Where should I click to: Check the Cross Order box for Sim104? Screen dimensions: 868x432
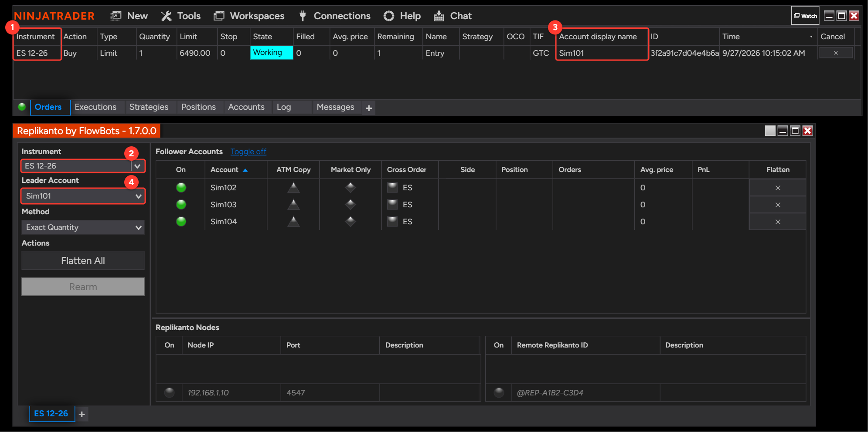click(x=392, y=222)
